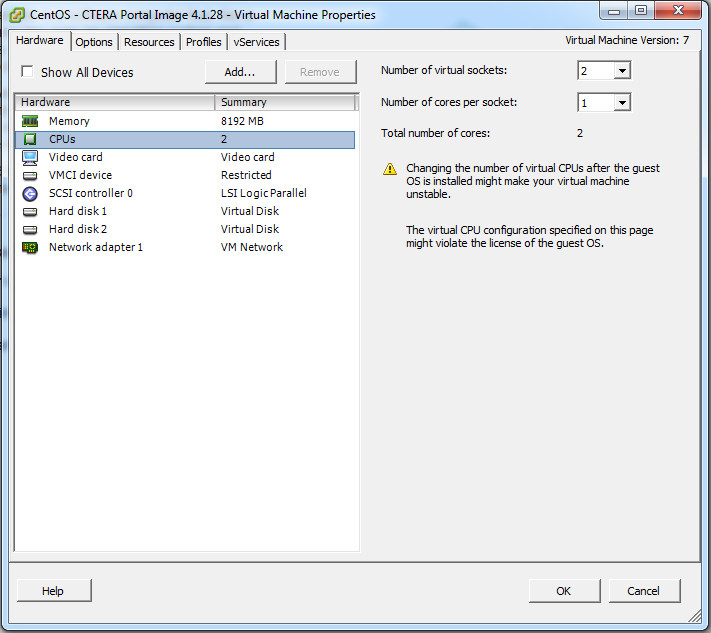Select the CPUs row label
Viewport: 711px width, 633px height.
(x=62, y=139)
